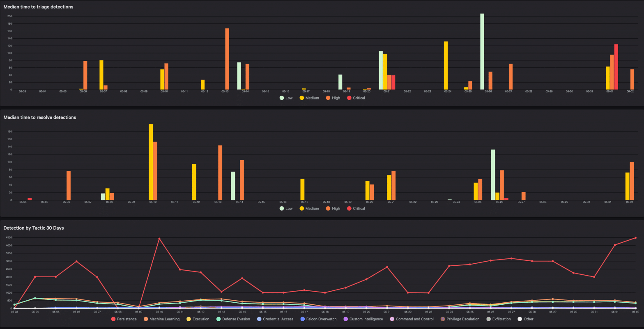The height and width of the screenshot is (329, 644).
Task: Click Persistence peak data point at 05-10
Action: click(159, 239)
